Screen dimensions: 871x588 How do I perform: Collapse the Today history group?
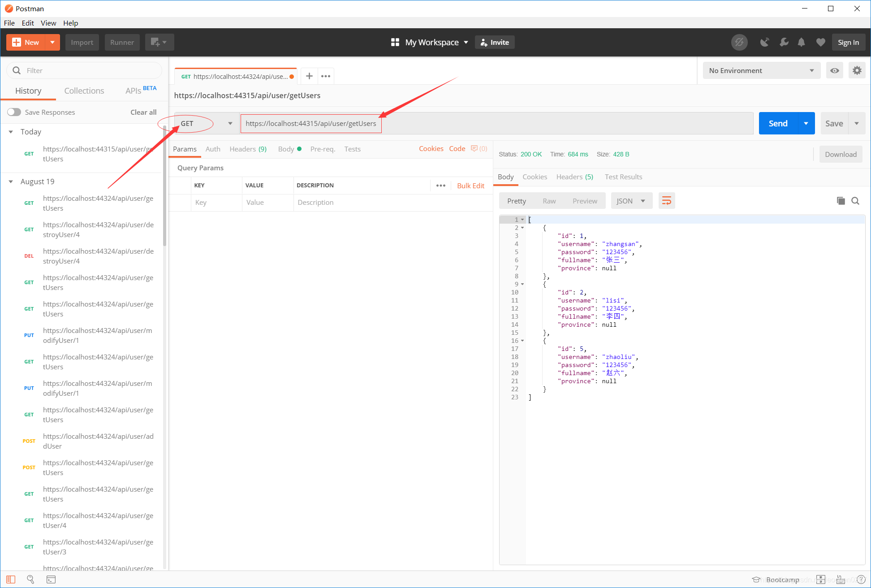[11, 132]
